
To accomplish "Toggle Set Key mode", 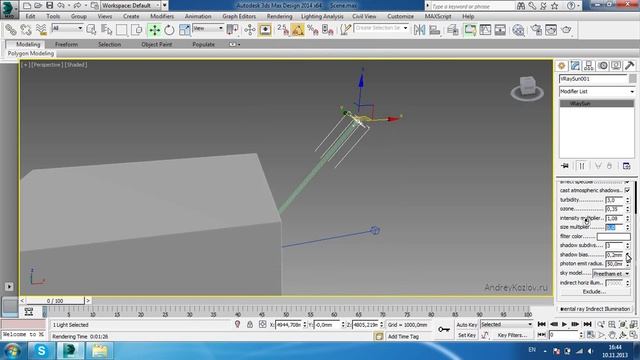I will click(467, 335).
